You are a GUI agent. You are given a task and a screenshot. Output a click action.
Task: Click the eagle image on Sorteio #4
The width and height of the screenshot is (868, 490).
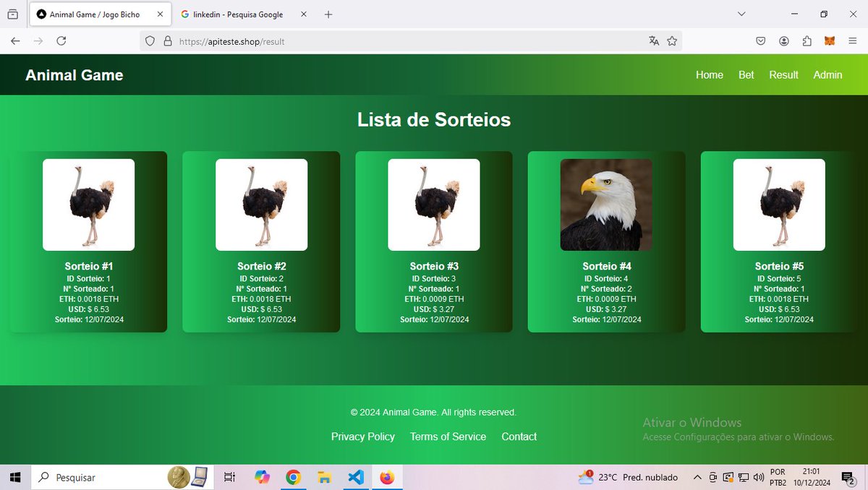[606, 205]
